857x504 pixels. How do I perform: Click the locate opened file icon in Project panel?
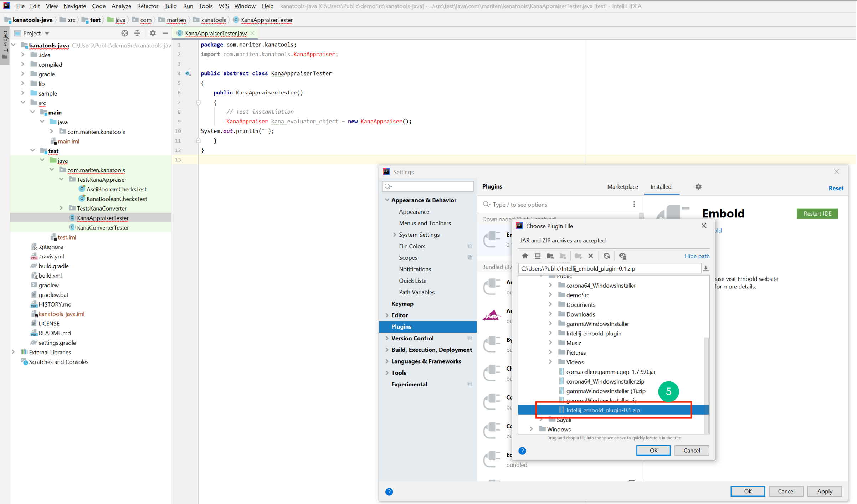coord(124,33)
